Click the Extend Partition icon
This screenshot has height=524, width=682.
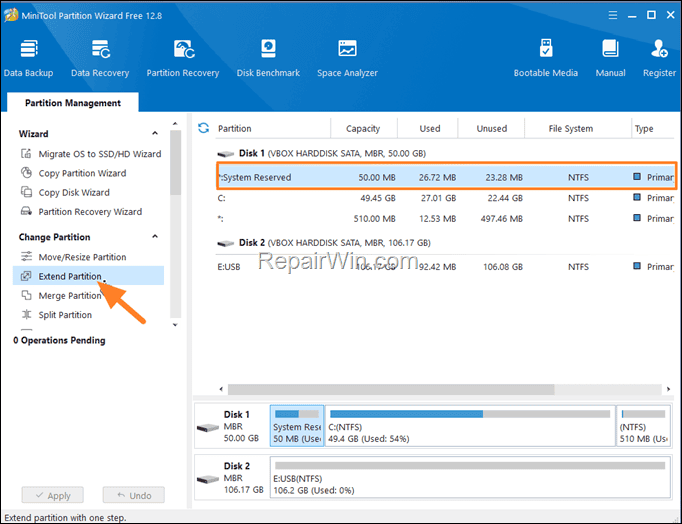26,276
